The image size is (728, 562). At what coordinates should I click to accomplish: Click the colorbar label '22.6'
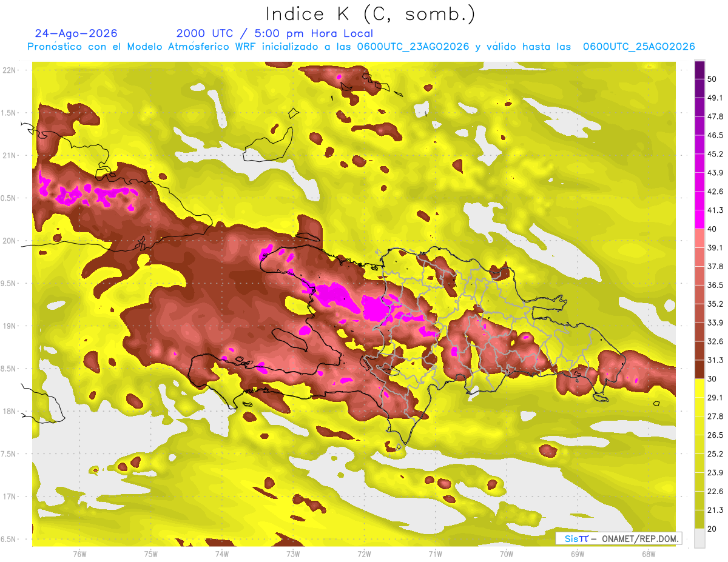click(x=715, y=492)
